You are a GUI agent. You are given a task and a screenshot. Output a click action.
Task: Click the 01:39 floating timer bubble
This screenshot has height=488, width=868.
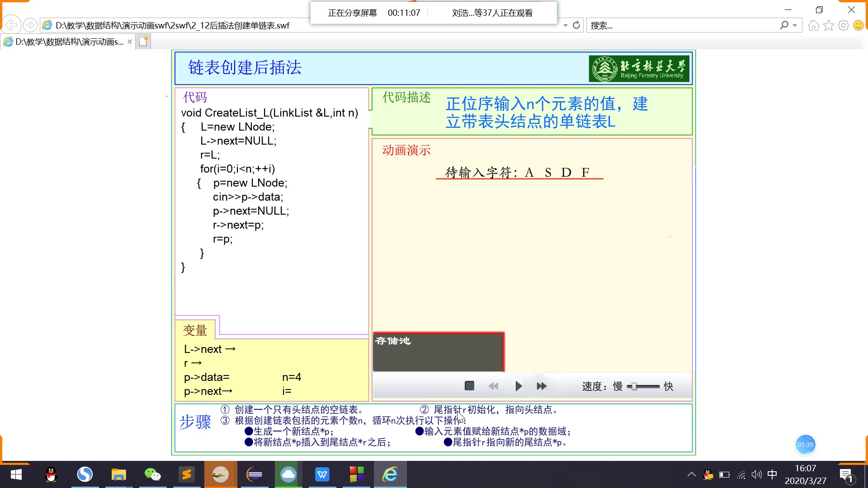click(805, 445)
